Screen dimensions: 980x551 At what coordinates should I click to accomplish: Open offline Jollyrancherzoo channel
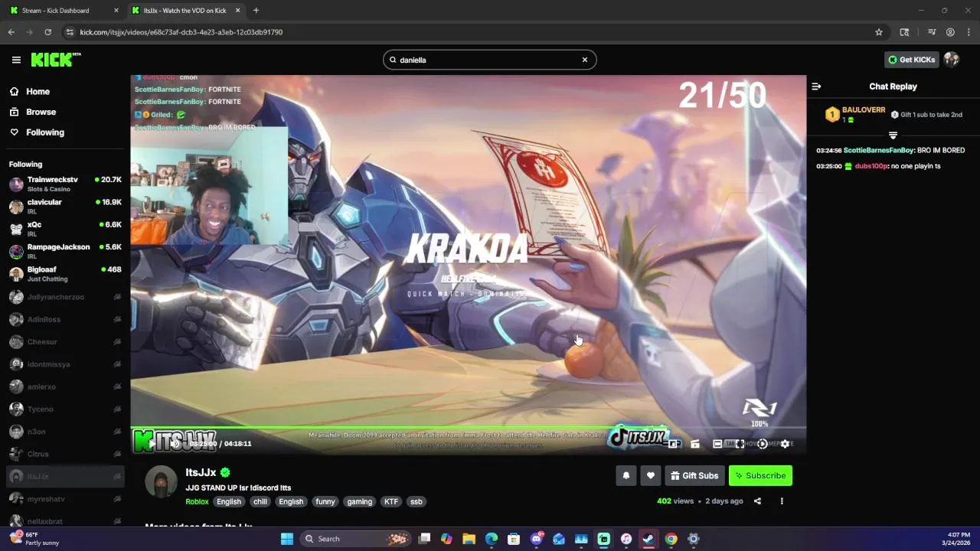pyautogui.click(x=65, y=297)
